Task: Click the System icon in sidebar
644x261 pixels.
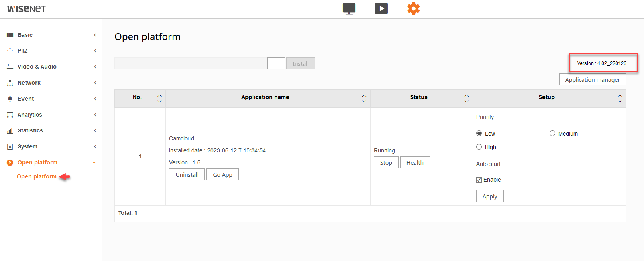Action: 10,147
